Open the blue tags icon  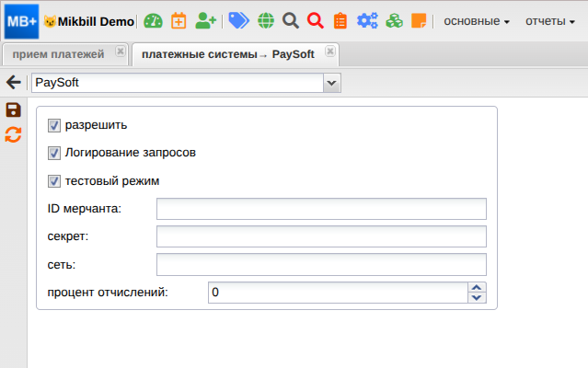(239, 20)
